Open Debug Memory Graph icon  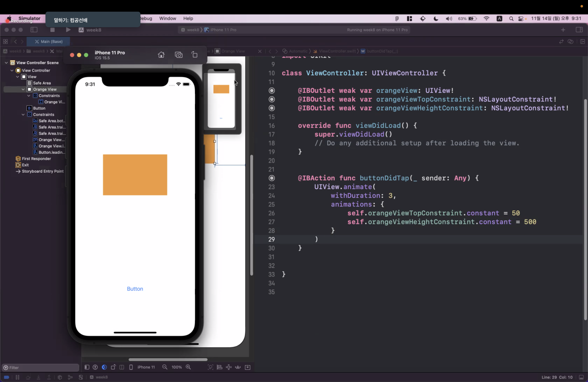70,377
